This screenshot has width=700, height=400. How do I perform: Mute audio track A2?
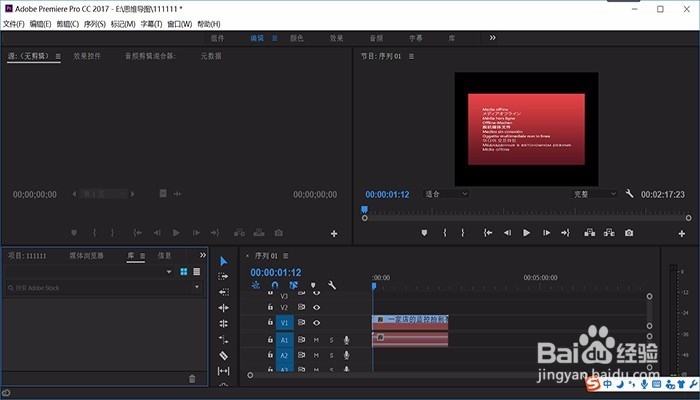316,355
